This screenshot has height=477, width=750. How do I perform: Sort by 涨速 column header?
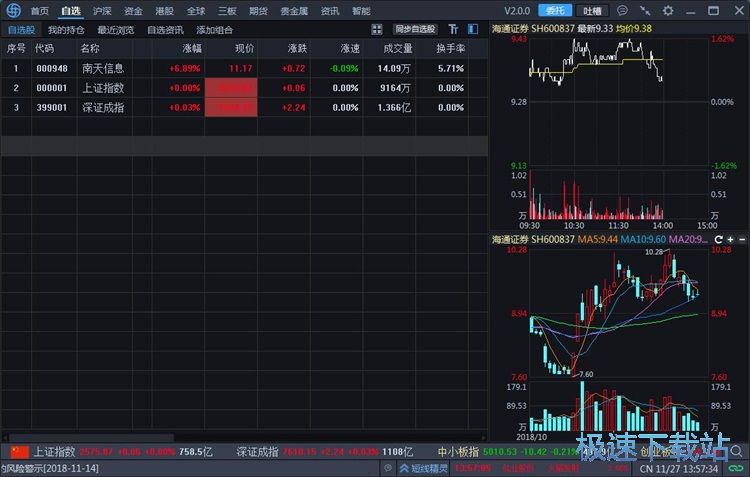tap(350, 48)
